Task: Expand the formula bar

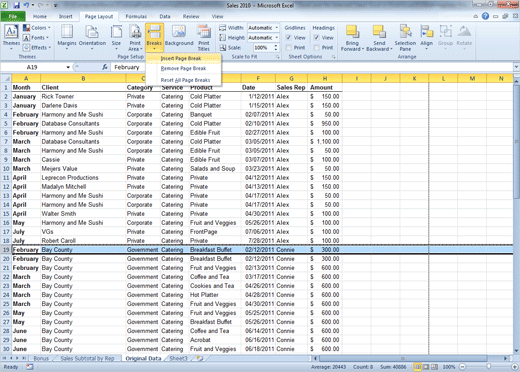Action: [516, 67]
